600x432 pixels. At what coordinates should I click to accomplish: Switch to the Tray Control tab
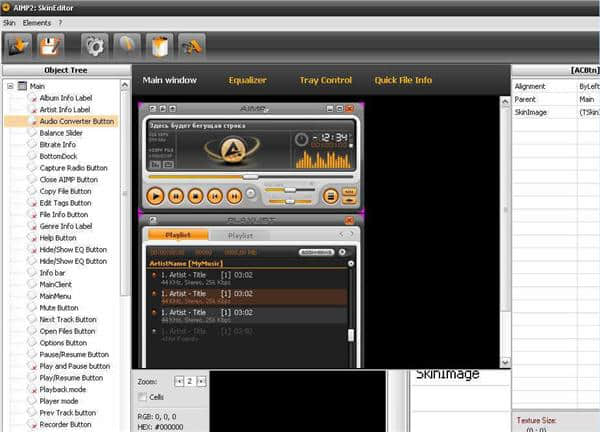(x=325, y=80)
